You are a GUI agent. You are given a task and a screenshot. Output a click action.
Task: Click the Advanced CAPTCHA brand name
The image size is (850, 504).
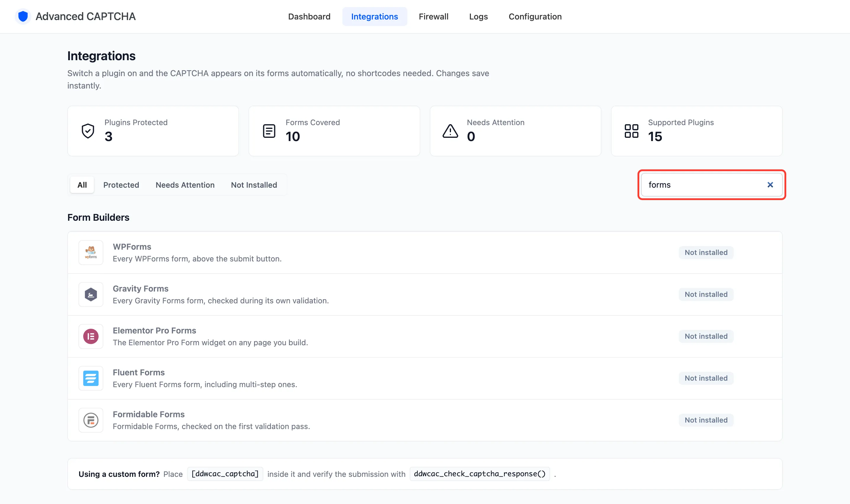pyautogui.click(x=85, y=16)
